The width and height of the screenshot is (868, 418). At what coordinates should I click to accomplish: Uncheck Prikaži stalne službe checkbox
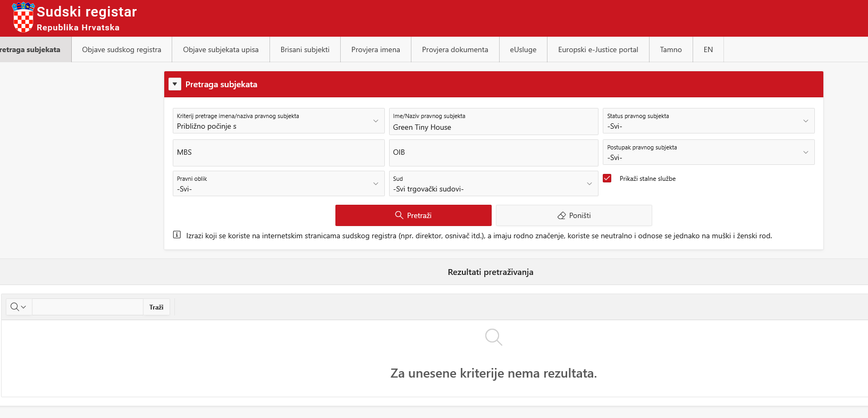[x=607, y=179]
